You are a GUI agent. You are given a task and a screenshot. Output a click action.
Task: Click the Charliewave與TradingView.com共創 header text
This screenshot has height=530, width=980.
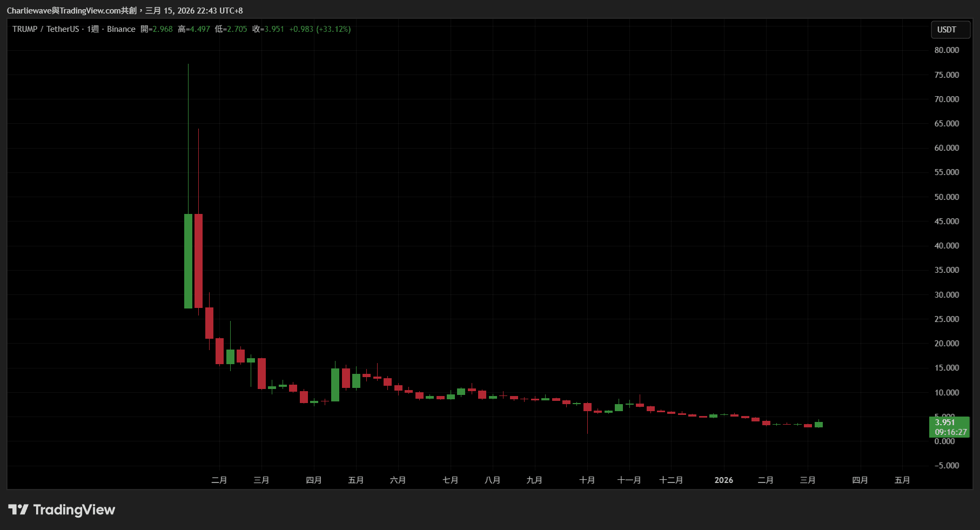coord(71,11)
